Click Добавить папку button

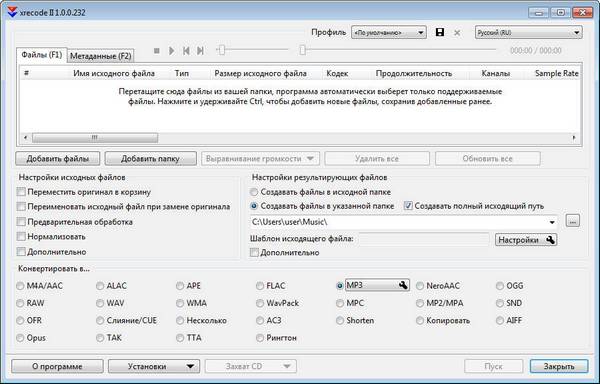(150, 158)
